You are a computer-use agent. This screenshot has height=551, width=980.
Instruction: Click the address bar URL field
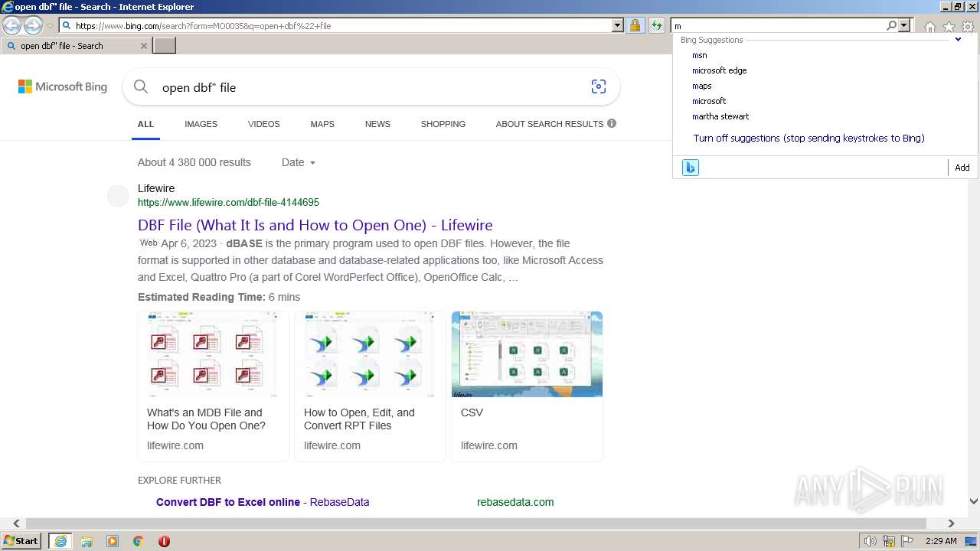(x=342, y=25)
